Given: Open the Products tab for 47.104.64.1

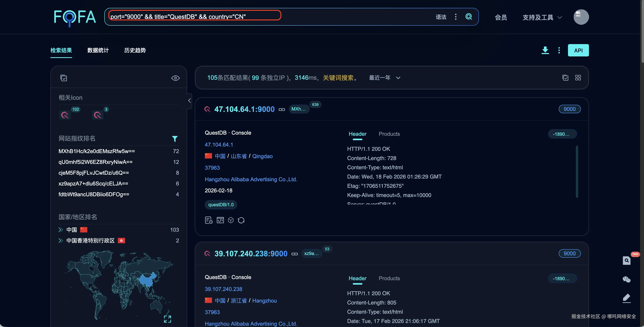Looking at the screenshot, I should pyautogui.click(x=389, y=134).
